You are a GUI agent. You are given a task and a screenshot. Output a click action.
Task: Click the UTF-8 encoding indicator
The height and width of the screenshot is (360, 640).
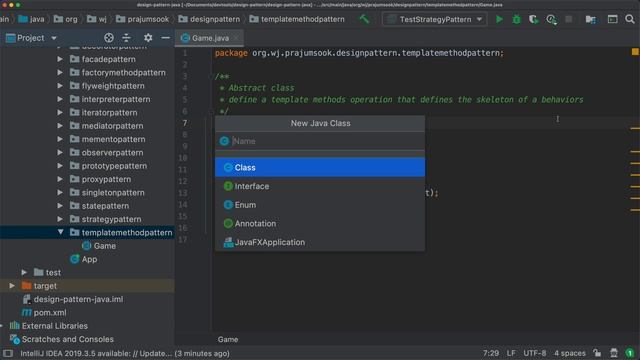534,353
